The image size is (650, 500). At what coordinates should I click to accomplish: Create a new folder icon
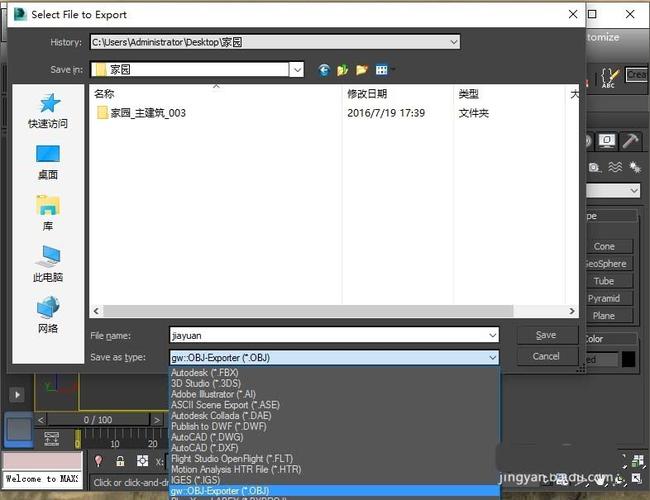pyautogui.click(x=362, y=70)
